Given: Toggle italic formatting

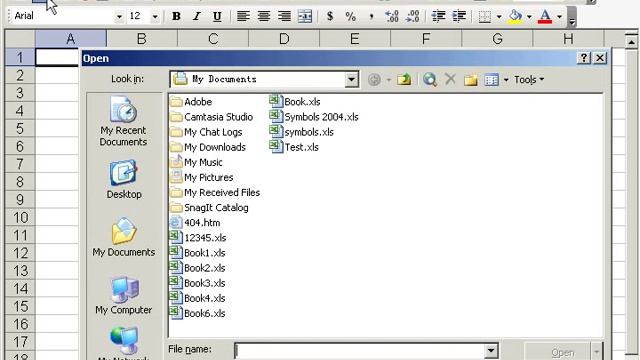Looking at the screenshot, I should coord(197,16).
